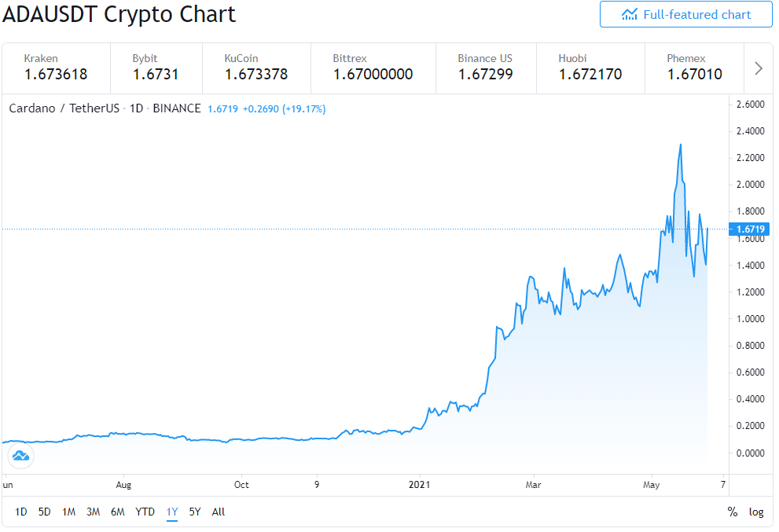Choose the 6M time range

tap(117, 512)
